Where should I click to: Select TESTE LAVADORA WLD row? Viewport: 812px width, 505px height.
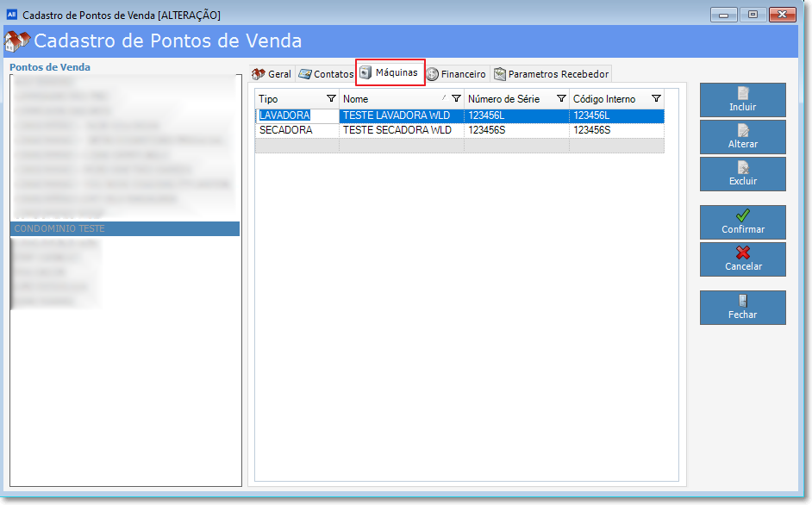(x=397, y=115)
